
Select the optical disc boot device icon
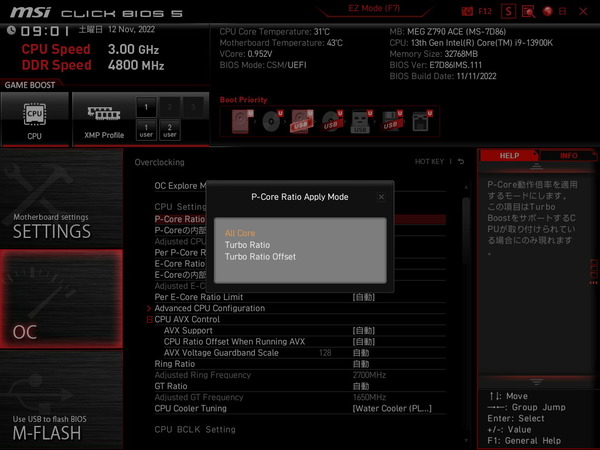[x=272, y=121]
